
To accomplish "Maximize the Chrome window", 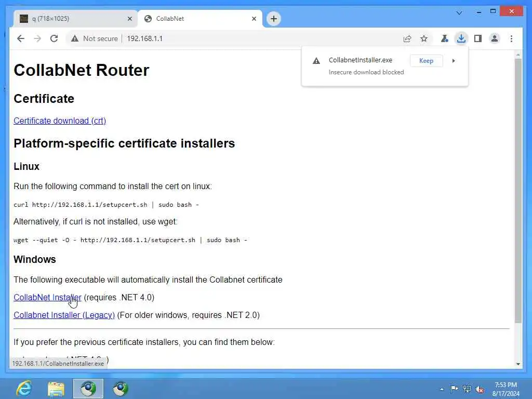I will coord(493,11).
